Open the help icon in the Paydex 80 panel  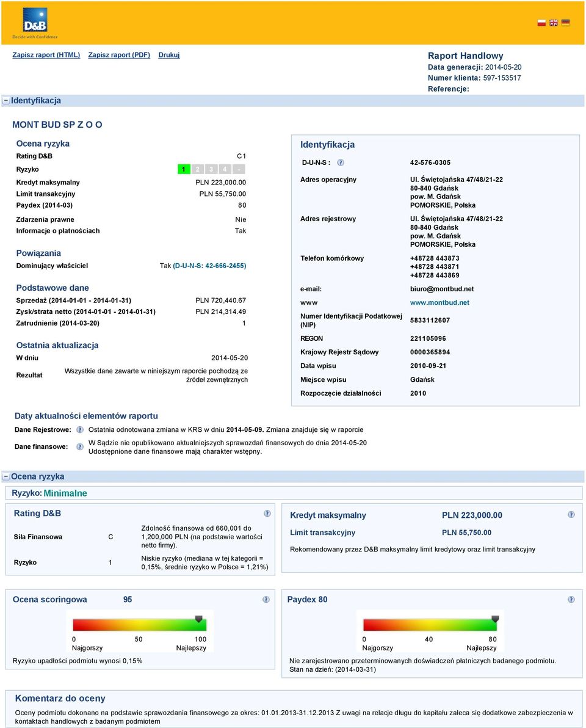pyautogui.click(x=571, y=599)
